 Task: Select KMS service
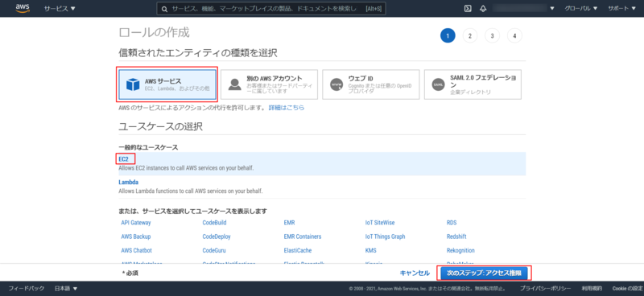(370, 250)
